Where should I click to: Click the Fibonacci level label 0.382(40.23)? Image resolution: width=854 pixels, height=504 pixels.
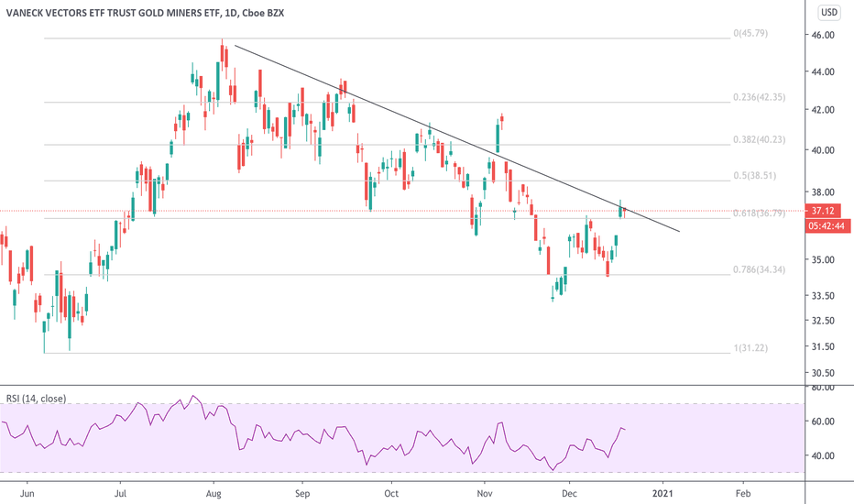click(x=759, y=139)
